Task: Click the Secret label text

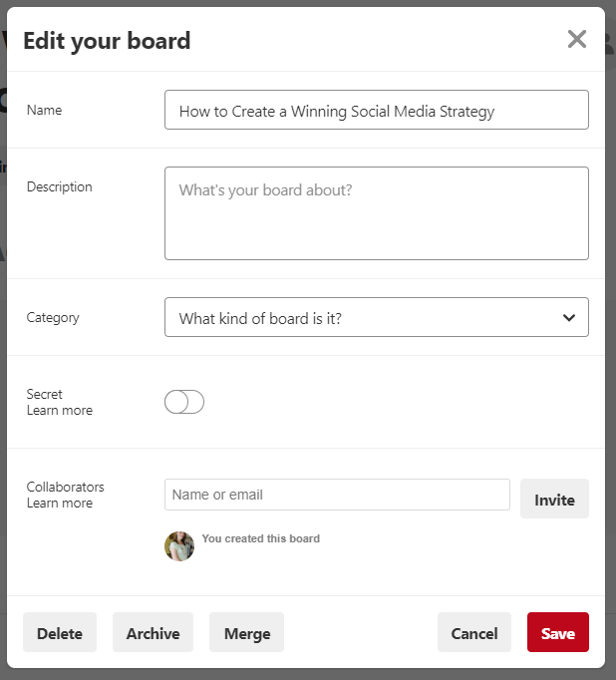Action: coord(45,394)
